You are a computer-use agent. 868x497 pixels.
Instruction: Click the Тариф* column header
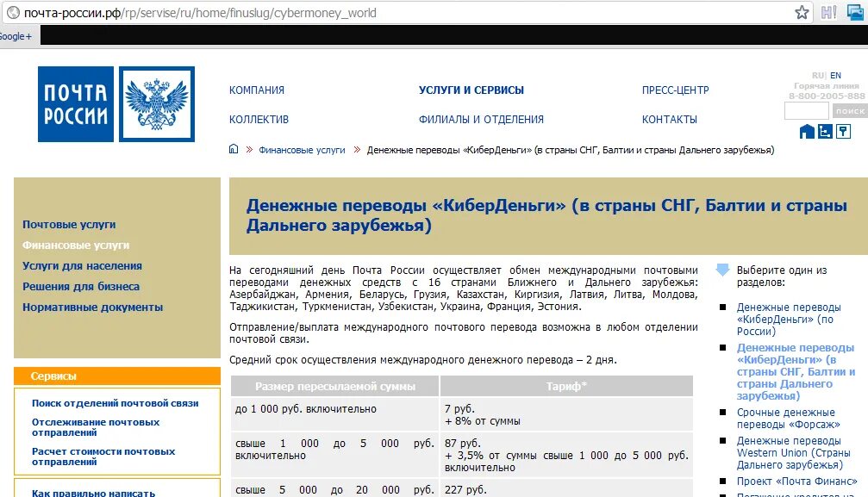tap(566, 386)
